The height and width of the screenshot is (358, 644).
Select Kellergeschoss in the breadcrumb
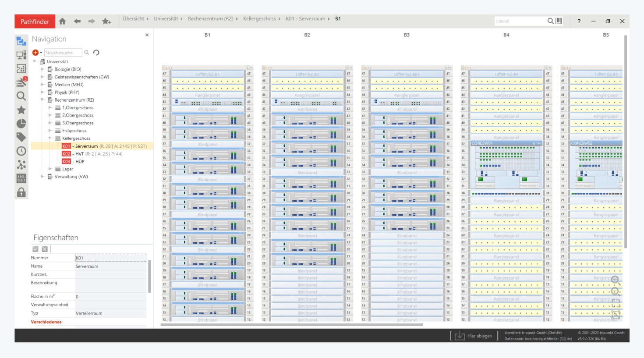point(259,19)
